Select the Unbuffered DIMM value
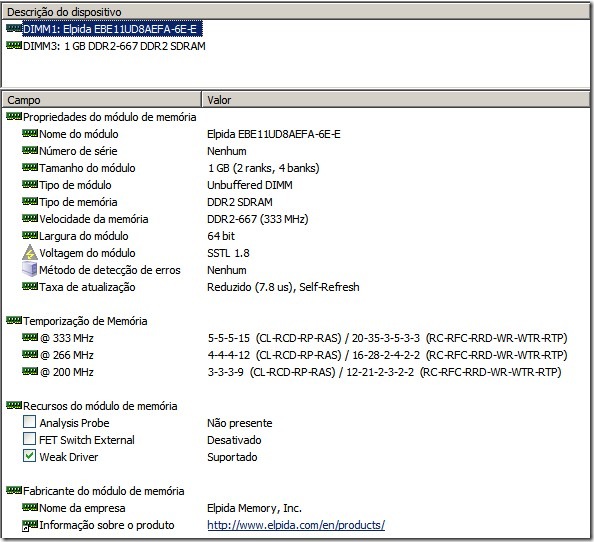The image size is (594, 542). point(250,185)
